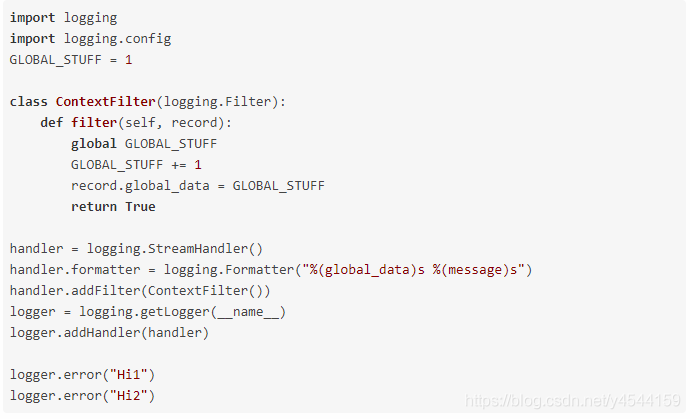Click the 'handler.formatter' attribute text
Screen dimensions: 690x419
pos(75,270)
